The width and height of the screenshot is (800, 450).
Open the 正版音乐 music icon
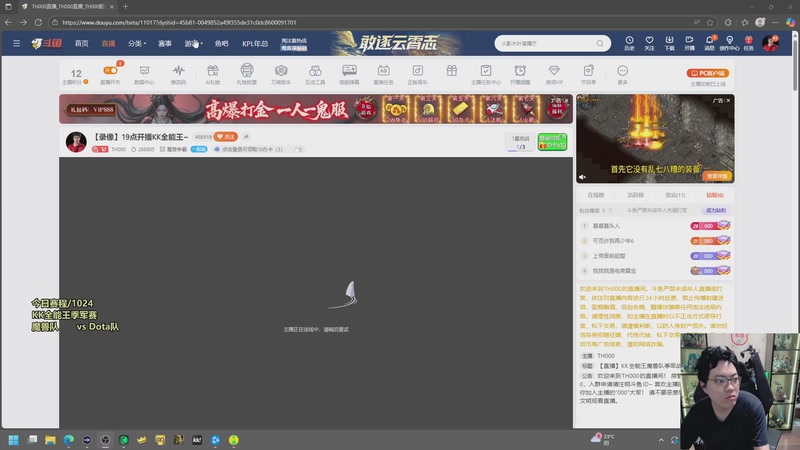click(x=418, y=74)
